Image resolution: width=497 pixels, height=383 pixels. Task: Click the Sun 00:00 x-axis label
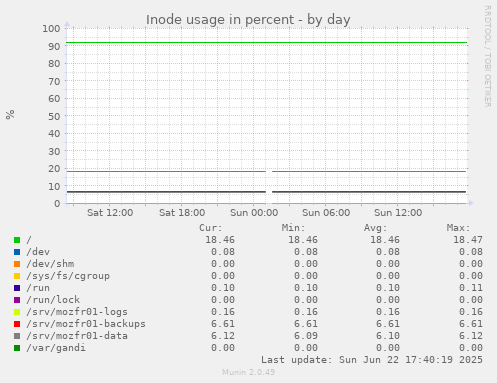(254, 213)
